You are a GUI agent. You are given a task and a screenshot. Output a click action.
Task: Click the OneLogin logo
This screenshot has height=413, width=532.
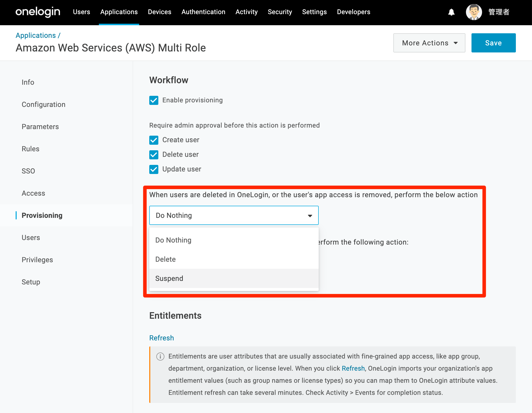tap(38, 12)
